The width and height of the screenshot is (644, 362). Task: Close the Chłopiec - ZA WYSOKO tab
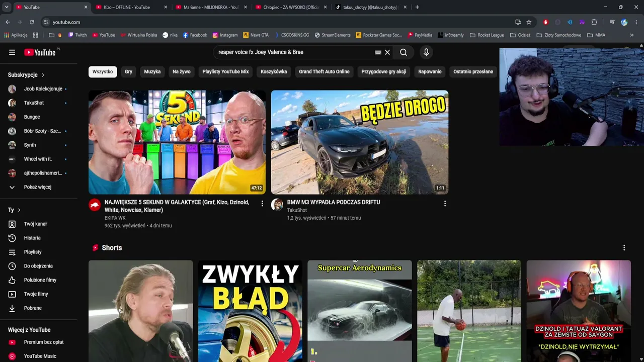[x=325, y=7]
